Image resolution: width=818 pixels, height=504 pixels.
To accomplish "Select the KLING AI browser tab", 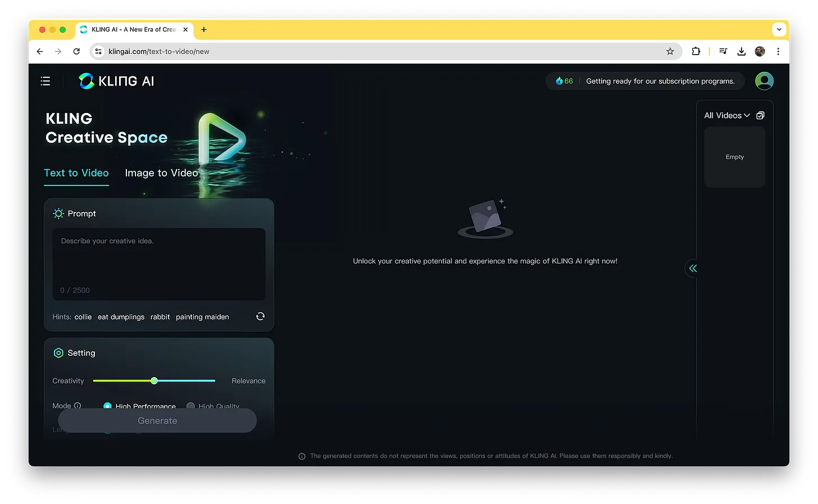I will (x=134, y=30).
